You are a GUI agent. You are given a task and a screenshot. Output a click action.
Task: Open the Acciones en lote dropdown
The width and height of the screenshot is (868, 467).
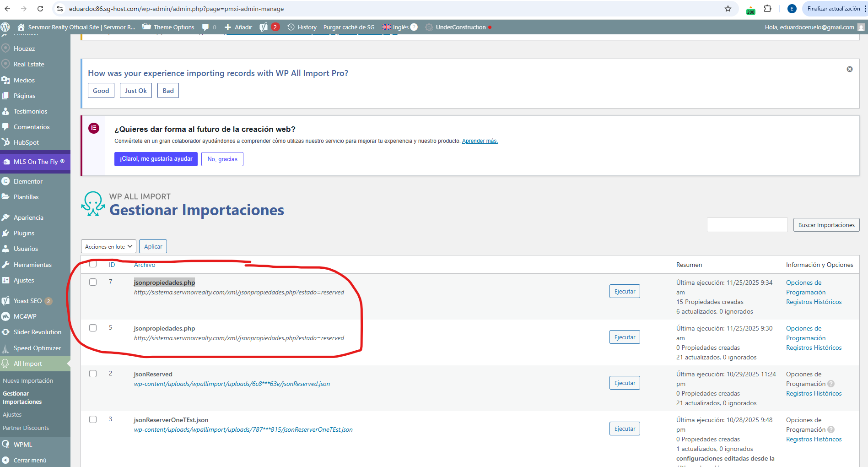108,246
